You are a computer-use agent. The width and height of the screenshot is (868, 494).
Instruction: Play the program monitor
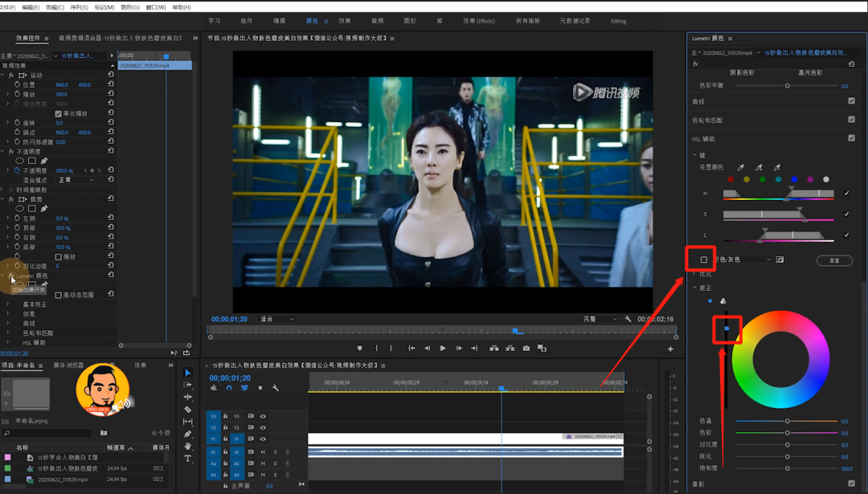[x=443, y=349]
